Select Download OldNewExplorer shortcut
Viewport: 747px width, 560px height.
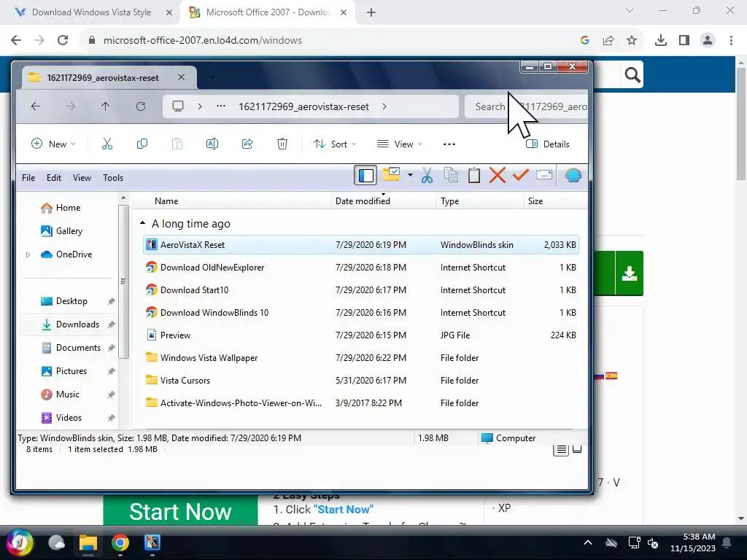coord(361,268)
